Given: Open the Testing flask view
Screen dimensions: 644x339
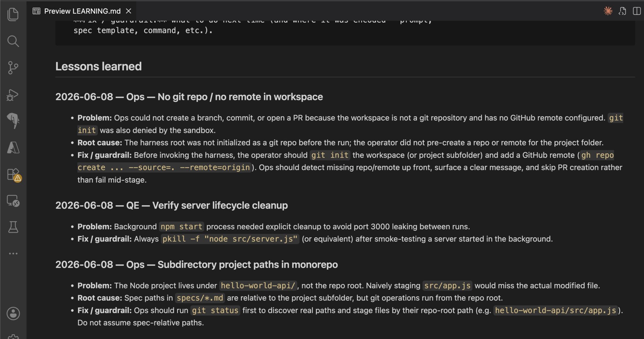Looking at the screenshot, I should coord(13,227).
